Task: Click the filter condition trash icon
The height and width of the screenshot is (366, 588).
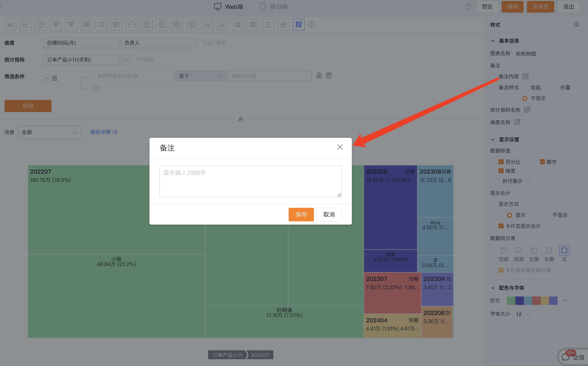Action: click(x=328, y=76)
